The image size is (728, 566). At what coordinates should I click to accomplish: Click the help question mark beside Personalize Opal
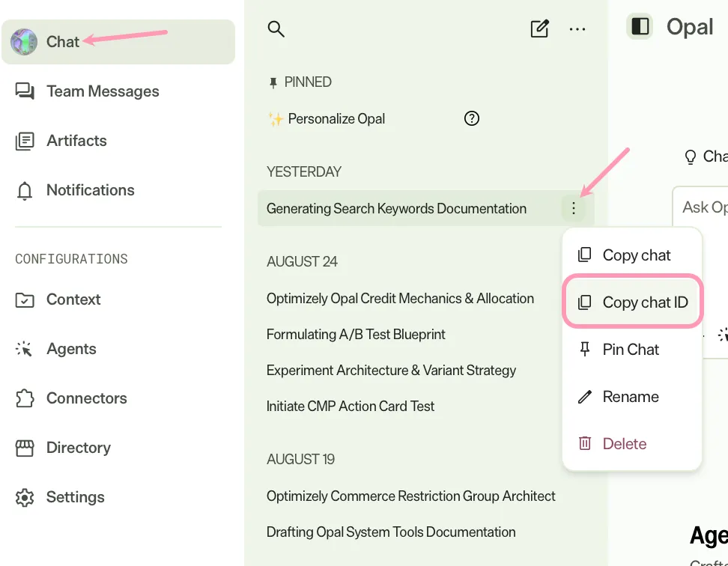[472, 119]
